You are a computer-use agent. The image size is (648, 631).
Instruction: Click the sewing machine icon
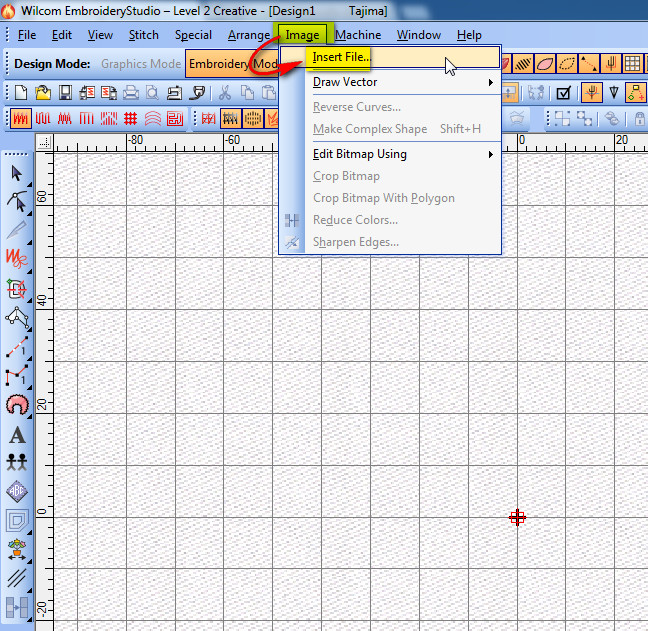coord(174,93)
